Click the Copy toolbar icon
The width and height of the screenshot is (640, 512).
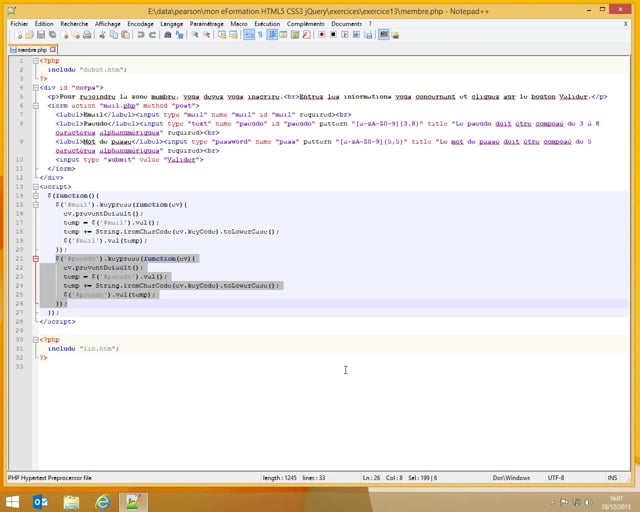[114, 35]
